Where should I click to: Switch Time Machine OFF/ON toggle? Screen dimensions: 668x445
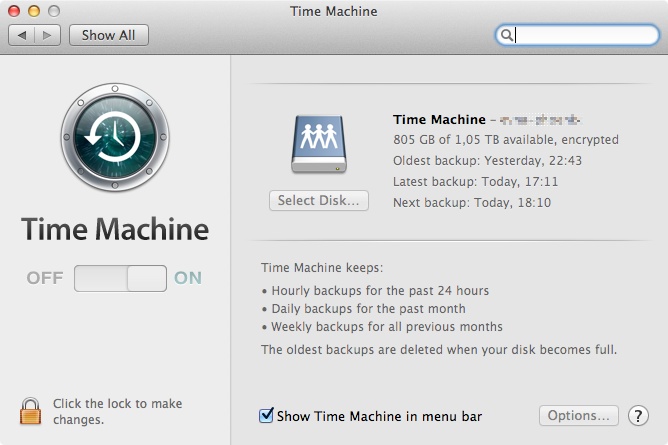pos(120,278)
